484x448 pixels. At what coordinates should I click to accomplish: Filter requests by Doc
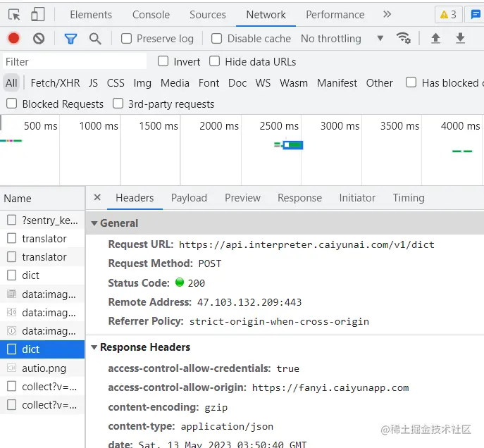click(x=237, y=82)
